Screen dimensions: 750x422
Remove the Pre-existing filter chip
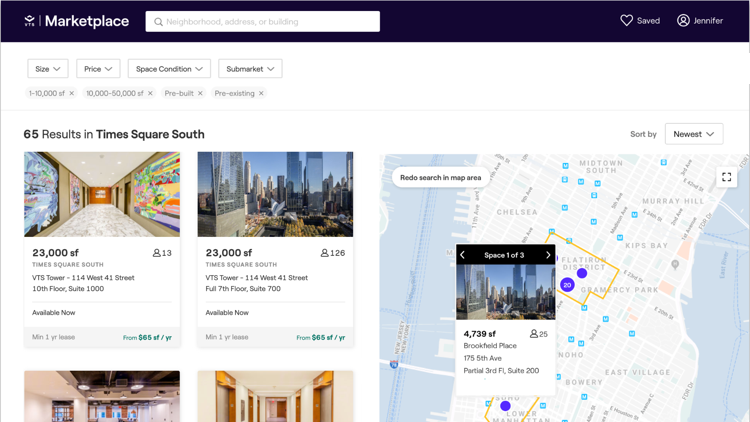261,93
